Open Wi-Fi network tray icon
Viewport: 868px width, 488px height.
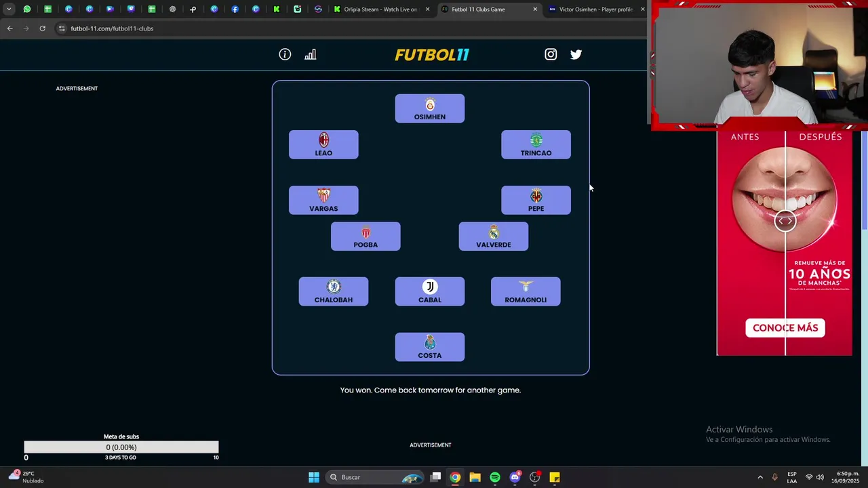point(808,477)
